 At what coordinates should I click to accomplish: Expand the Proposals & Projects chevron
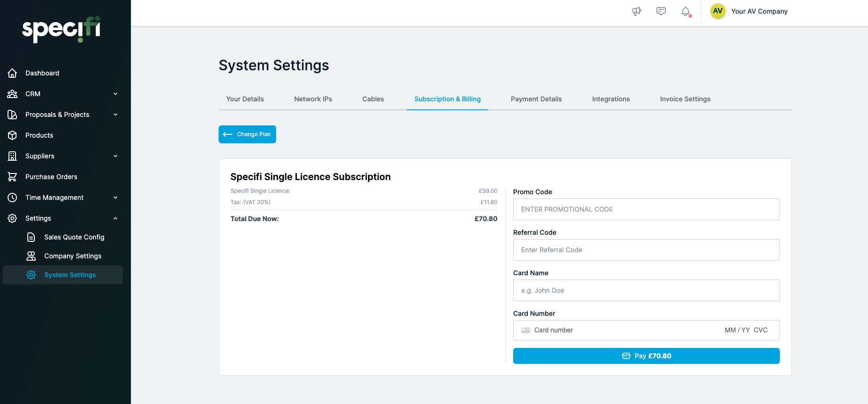(115, 115)
